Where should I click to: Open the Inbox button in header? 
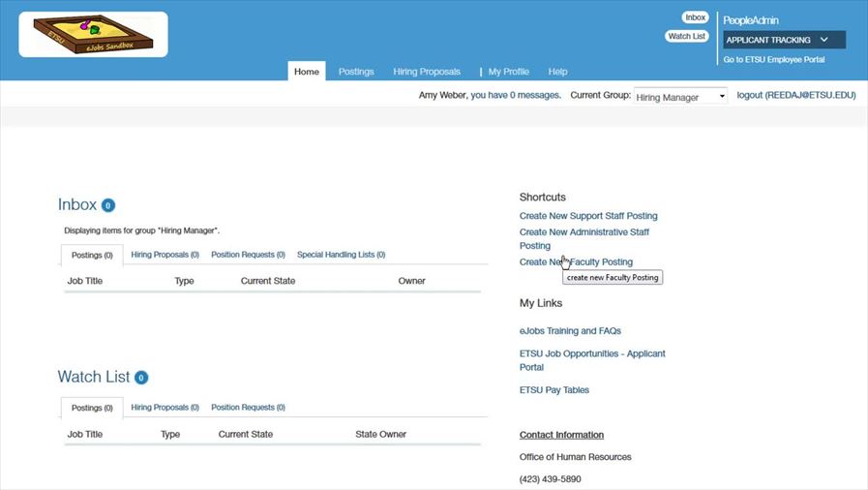pyautogui.click(x=695, y=17)
